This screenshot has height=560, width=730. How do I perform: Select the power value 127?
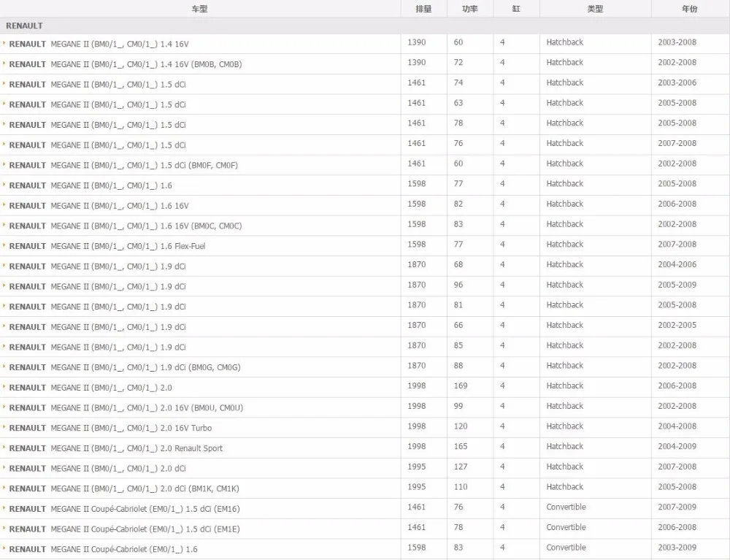tap(461, 467)
